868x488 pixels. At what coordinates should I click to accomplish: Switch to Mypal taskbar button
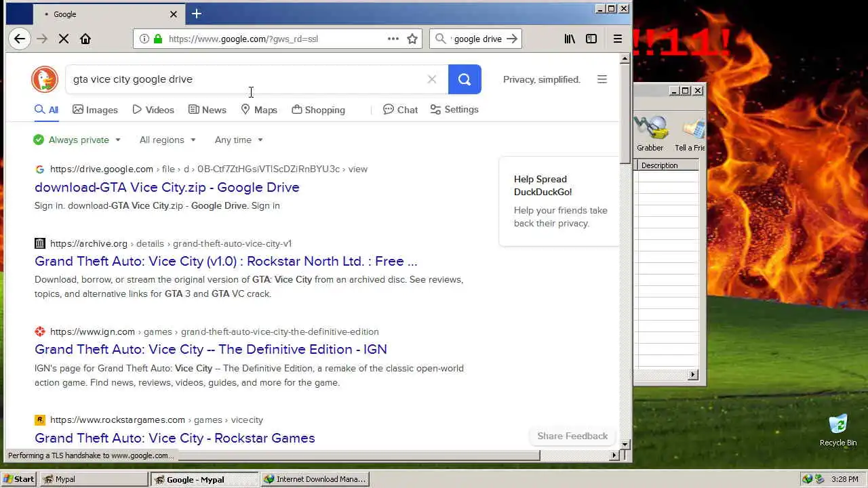tap(94, 479)
